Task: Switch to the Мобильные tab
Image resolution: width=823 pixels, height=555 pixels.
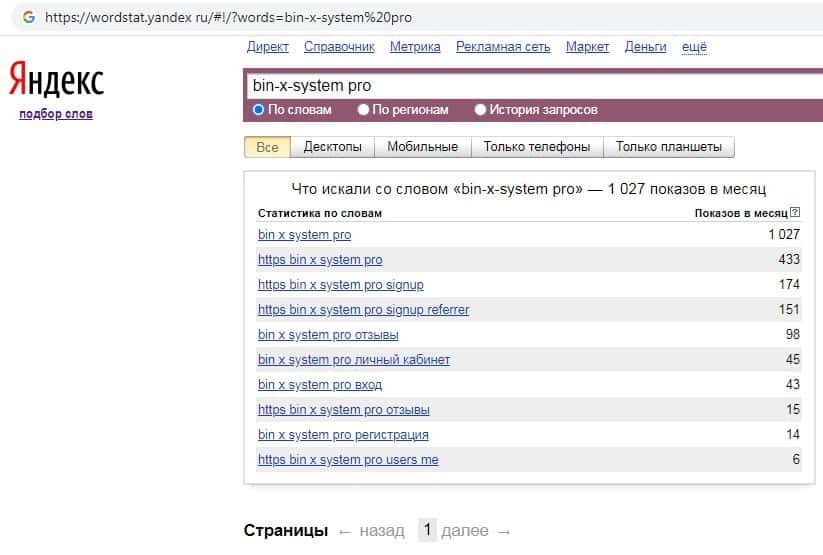Action: click(x=422, y=147)
